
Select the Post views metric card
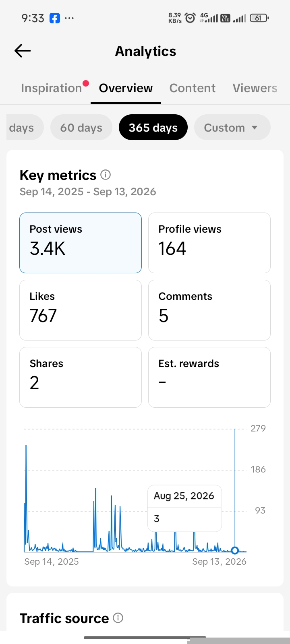[x=81, y=243]
